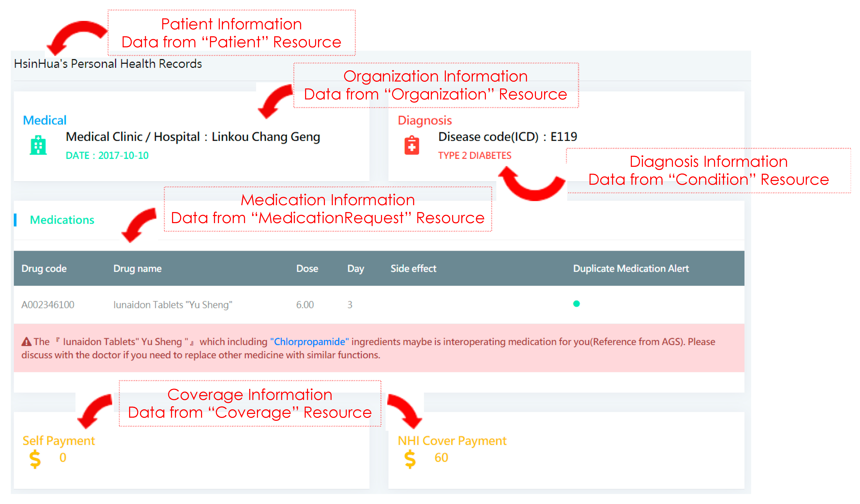Screen dimensions: 860x504
Task: Click HsinHua's Personal Health Records title
Action: (108, 64)
